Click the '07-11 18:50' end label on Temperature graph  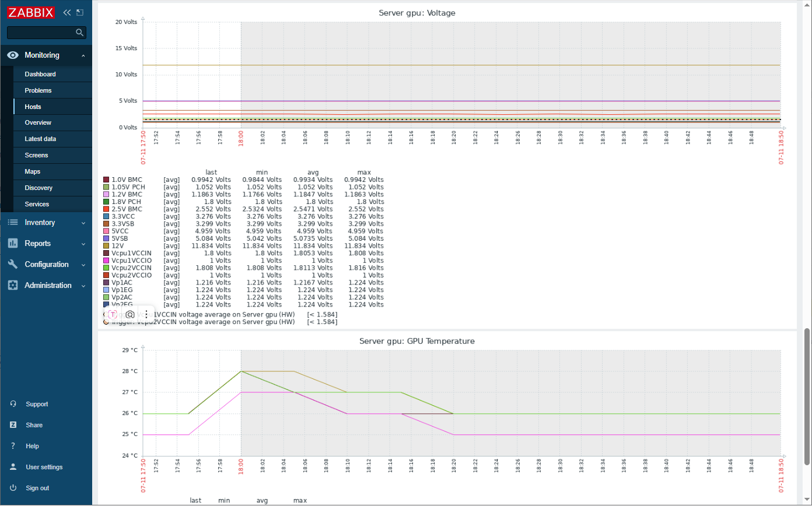tap(781, 475)
